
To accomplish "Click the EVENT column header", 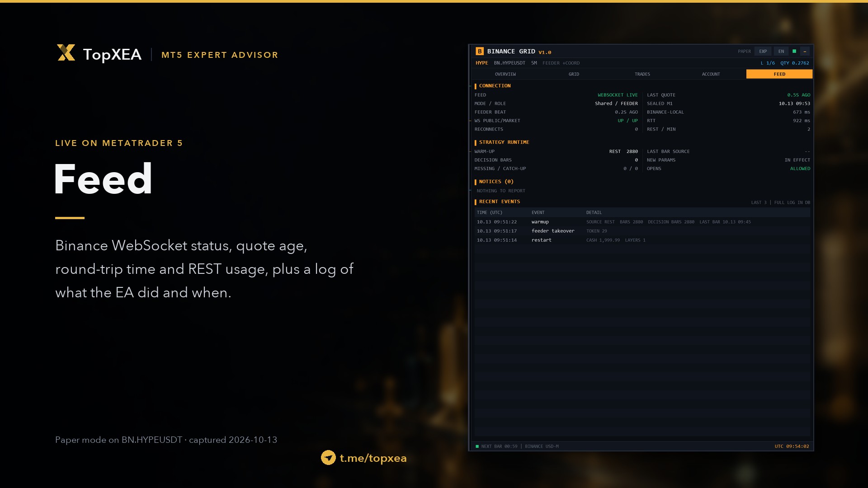I will (538, 212).
